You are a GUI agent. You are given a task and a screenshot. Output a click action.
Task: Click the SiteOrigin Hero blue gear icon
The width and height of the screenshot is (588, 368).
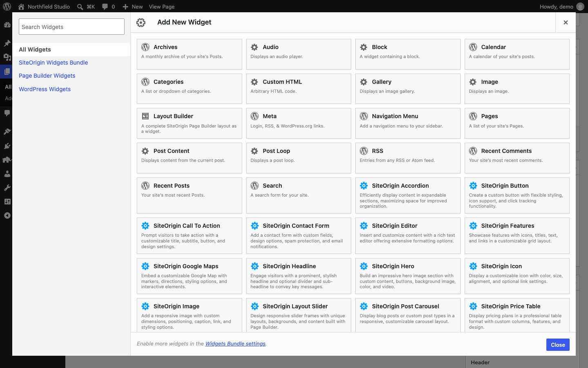pyautogui.click(x=364, y=266)
